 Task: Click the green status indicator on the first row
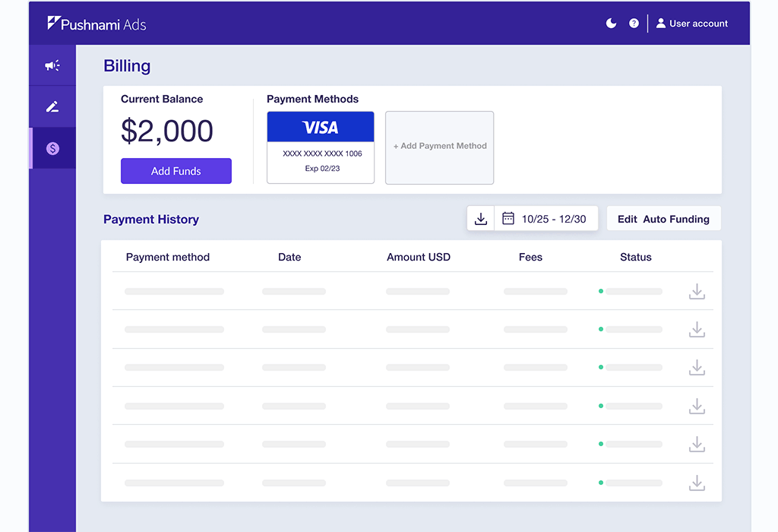coord(601,291)
